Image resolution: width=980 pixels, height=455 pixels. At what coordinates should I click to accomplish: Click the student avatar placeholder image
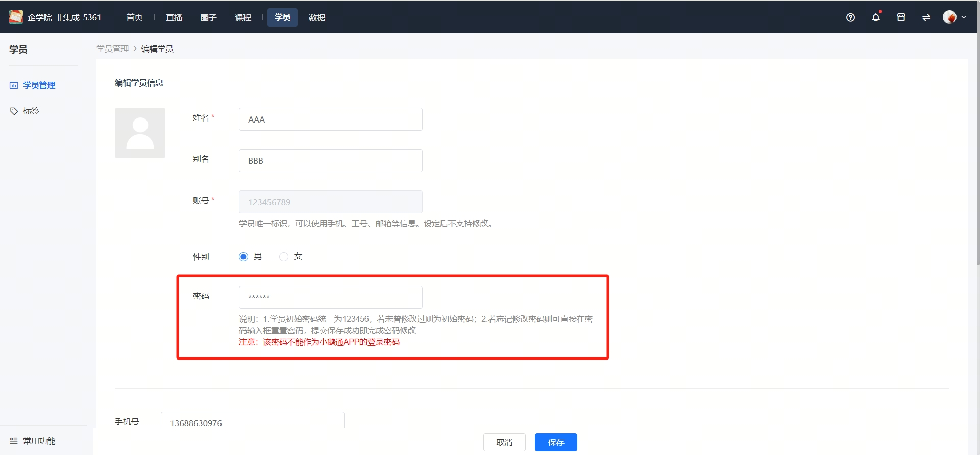pyautogui.click(x=140, y=133)
